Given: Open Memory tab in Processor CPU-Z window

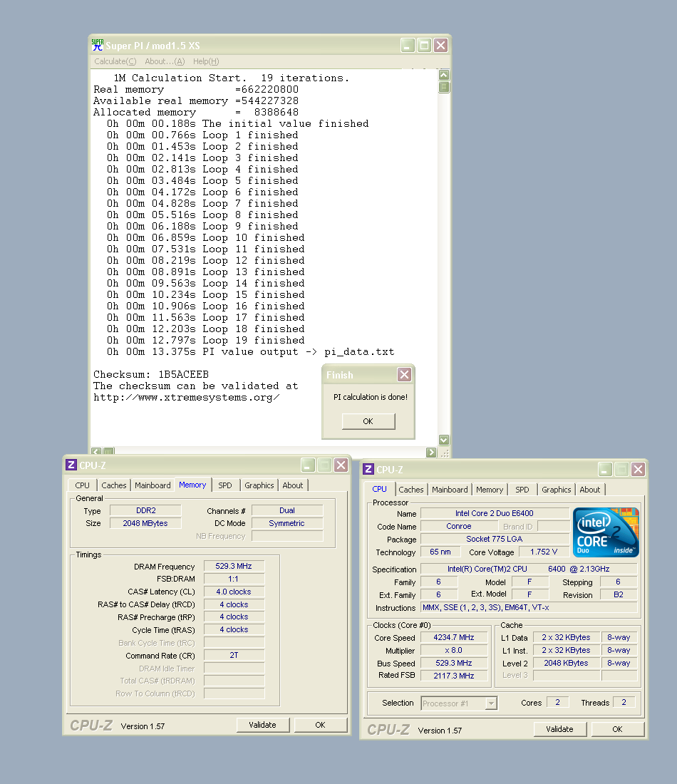Looking at the screenshot, I should click(x=490, y=490).
